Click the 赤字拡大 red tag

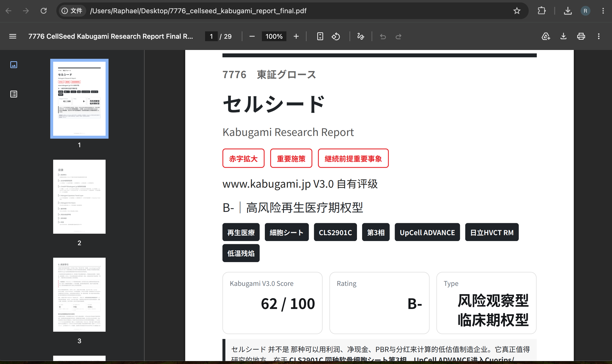pyautogui.click(x=243, y=158)
